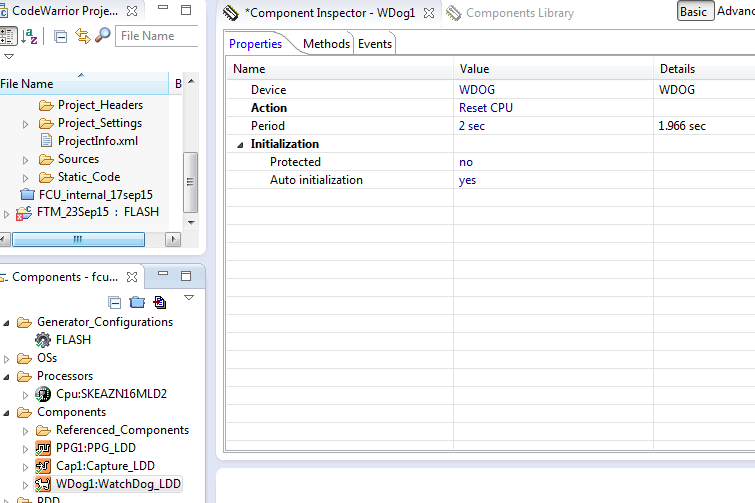Expand the Project_Settings folder
The height and width of the screenshot is (503, 755).
pos(26,124)
